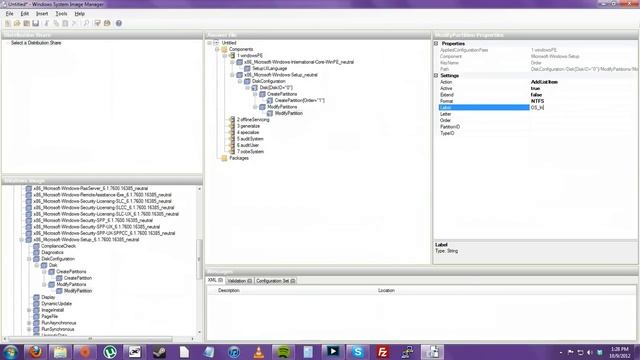The image size is (640, 360).
Task: Launch Firefox from the taskbar
Action: tap(36, 352)
